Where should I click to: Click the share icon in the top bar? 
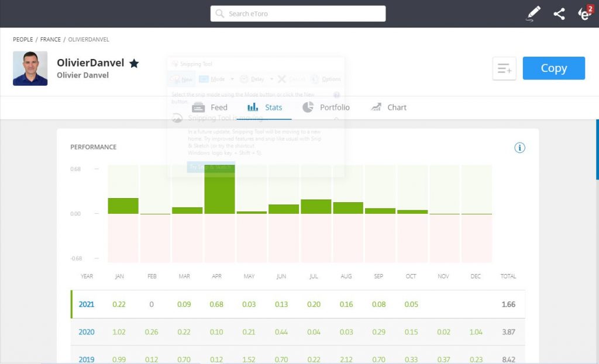(x=559, y=14)
